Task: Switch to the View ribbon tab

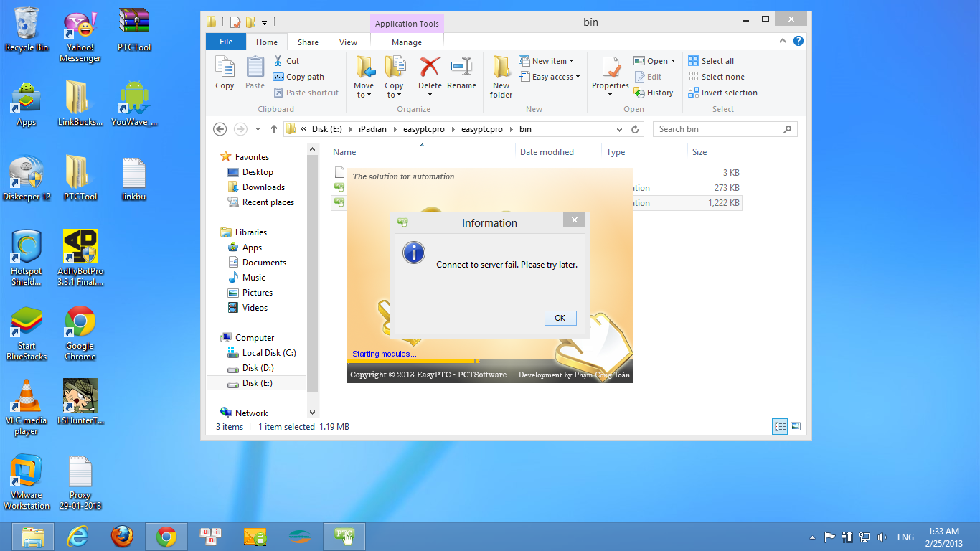Action: coord(348,42)
